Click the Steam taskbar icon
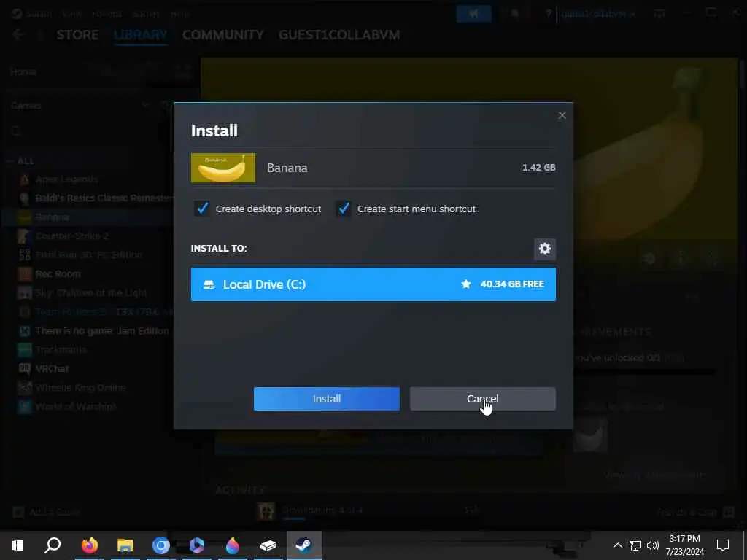The image size is (747, 560). coord(304,545)
